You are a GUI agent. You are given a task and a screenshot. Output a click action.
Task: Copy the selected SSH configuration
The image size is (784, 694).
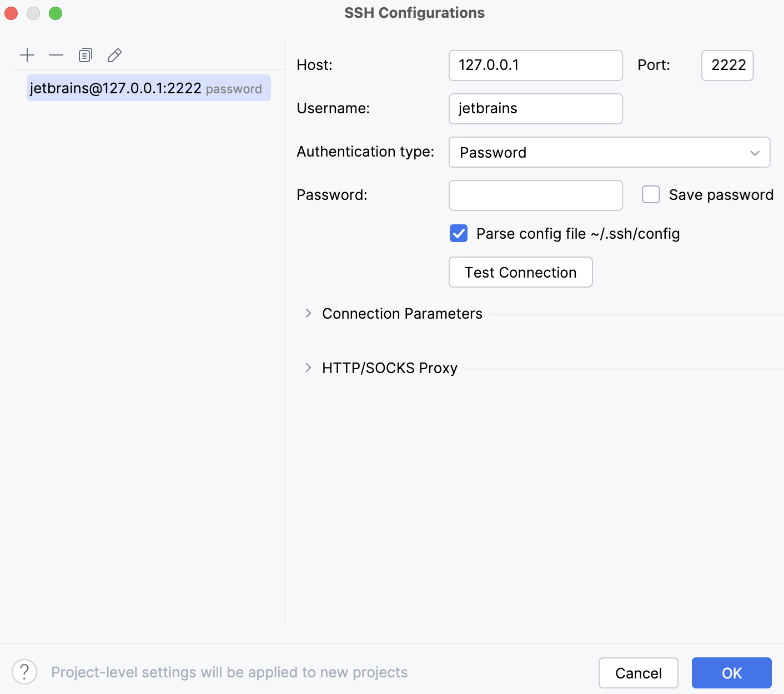click(85, 55)
